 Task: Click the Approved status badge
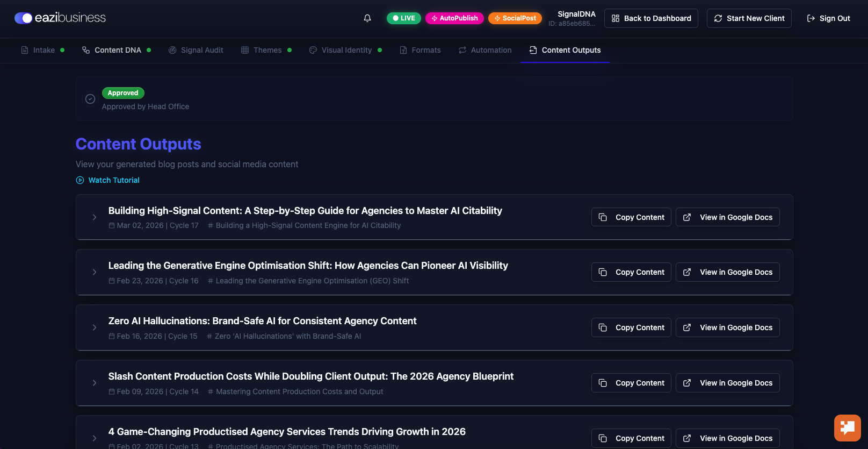(x=123, y=93)
